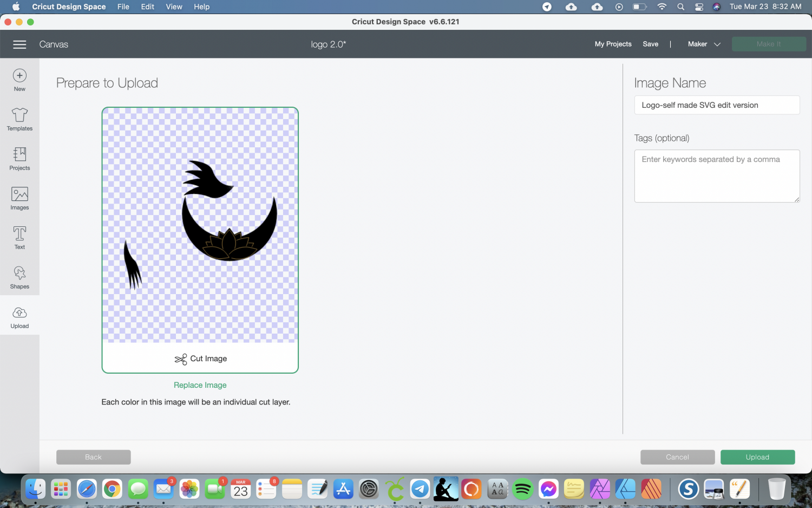Select the Text tool
Image resolution: width=812 pixels, height=508 pixels.
click(x=19, y=238)
